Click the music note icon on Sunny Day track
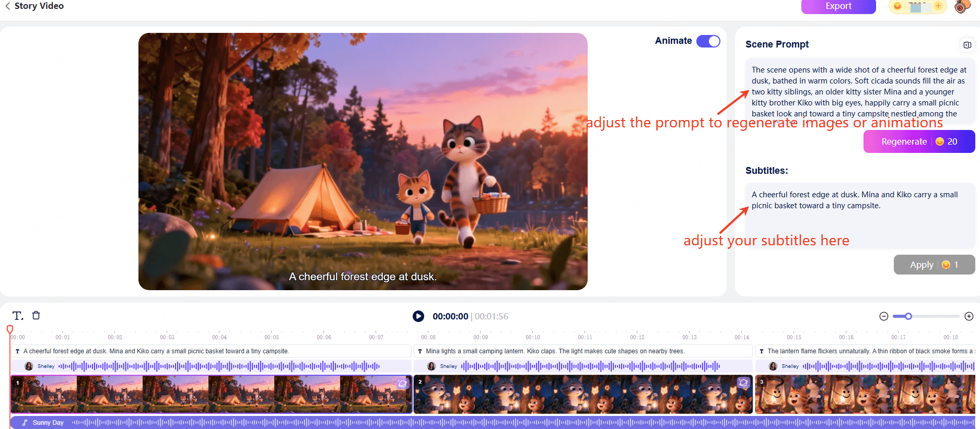 coord(25,423)
